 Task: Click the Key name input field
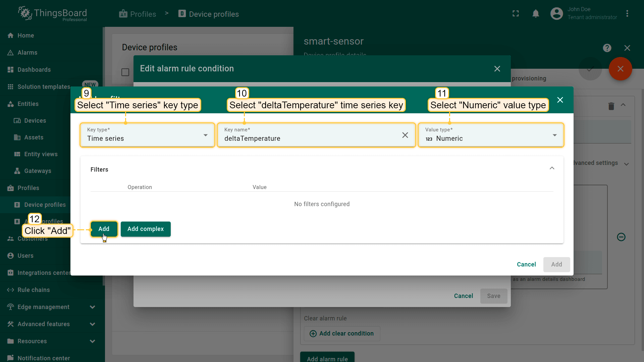309,138
